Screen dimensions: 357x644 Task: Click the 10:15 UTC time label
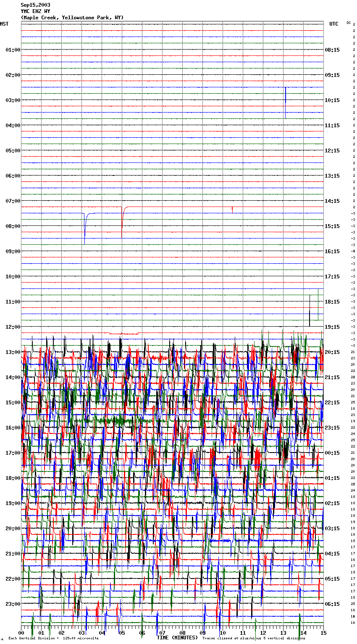click(332, 100)
